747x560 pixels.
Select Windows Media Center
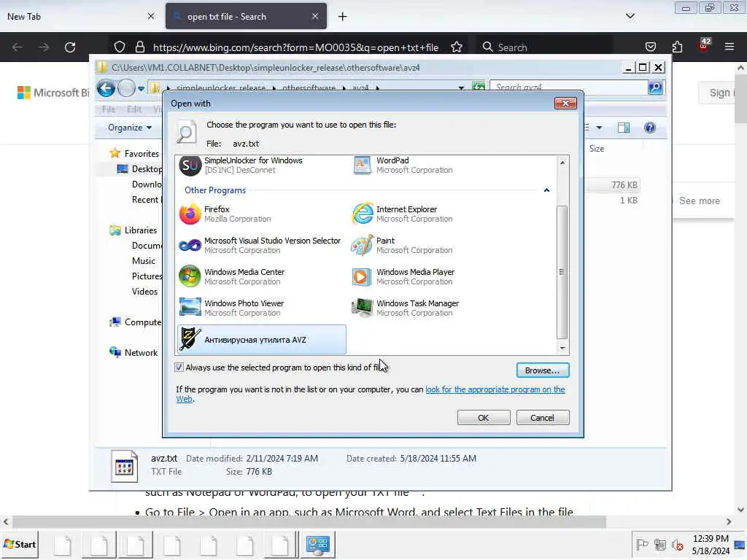click(261, 276)
